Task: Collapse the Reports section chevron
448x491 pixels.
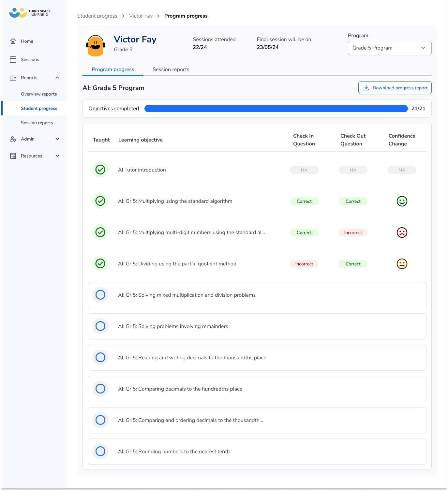Action: (57, 78)
